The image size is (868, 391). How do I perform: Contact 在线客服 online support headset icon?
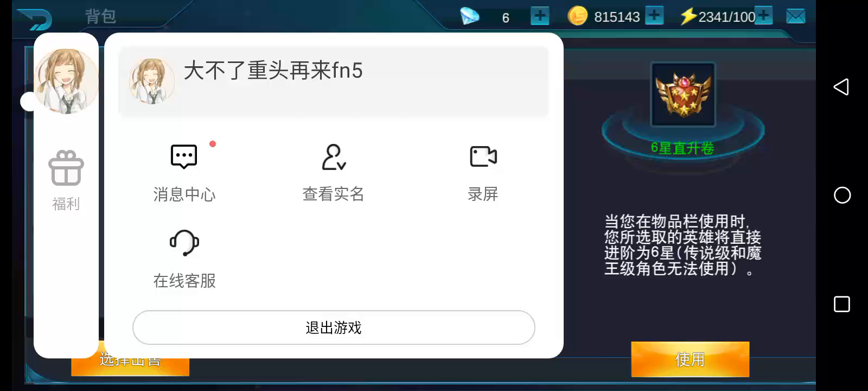tap(184, 243)
